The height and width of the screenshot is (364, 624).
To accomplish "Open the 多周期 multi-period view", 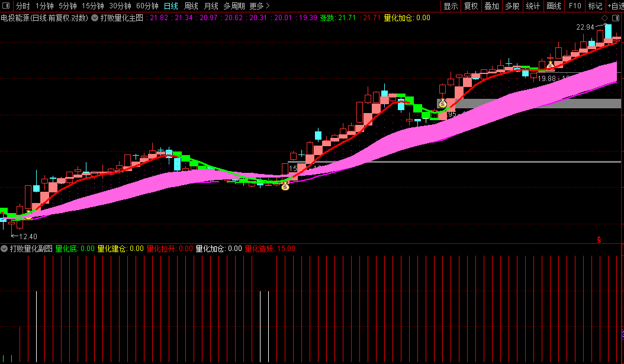I will tap(234, 6).
